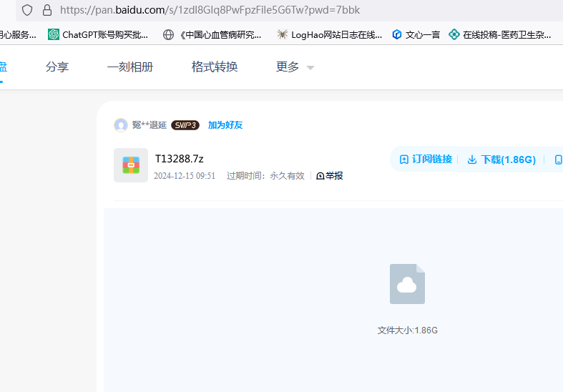Open the ChatGPT账号购买 bookmark
This screenshot has height=392, width=563.
98,34
